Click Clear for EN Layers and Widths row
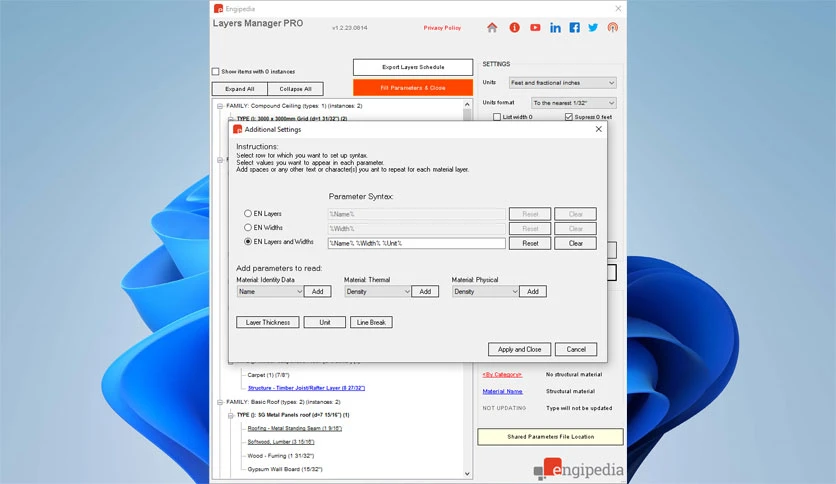Image resolution: width=836 pixels, height=484 pixels. click(x=575, y=243)
